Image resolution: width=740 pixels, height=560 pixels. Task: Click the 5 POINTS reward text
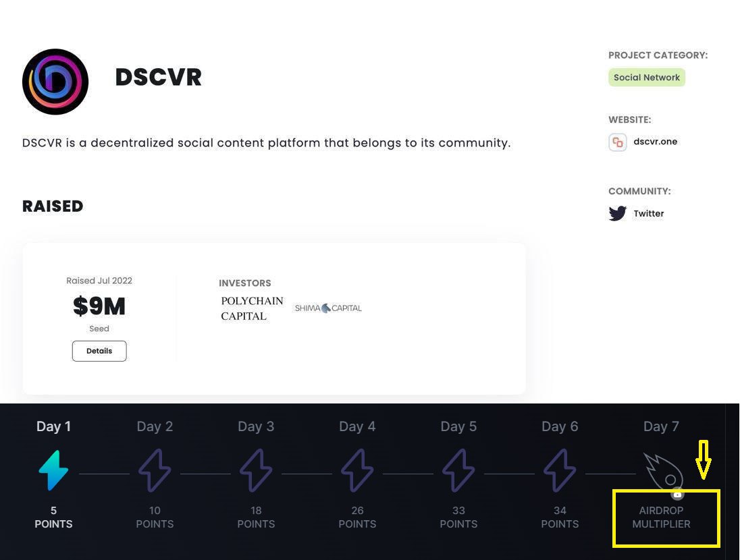(53, 517)
